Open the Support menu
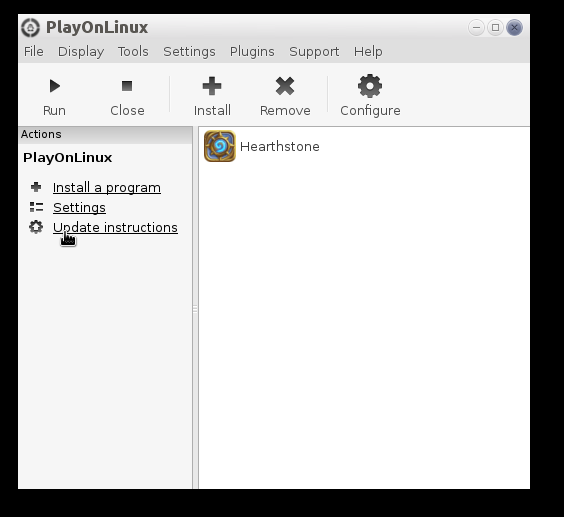Image resolution: width=564 pixels, height=517 pixels. [x=314, y=52]
